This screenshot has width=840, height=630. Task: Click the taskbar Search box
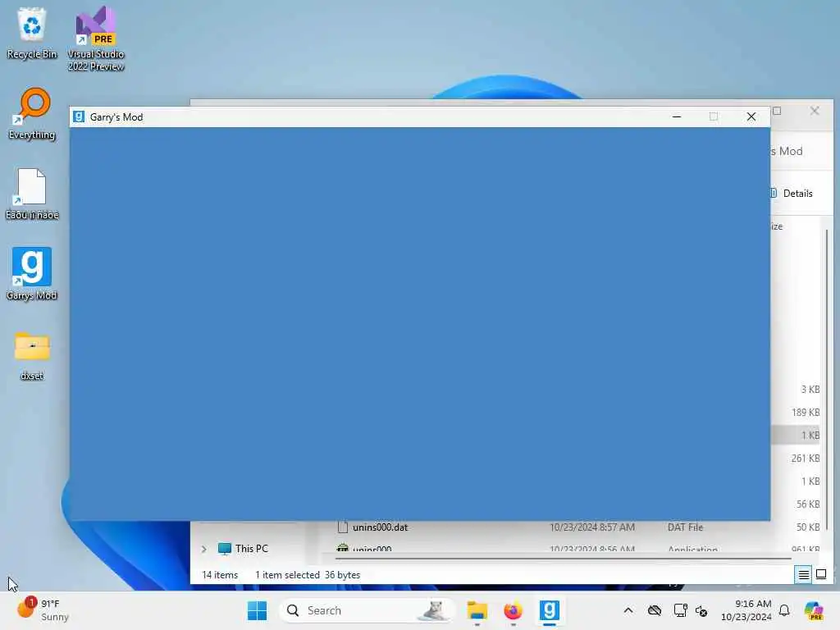(367, 610)
